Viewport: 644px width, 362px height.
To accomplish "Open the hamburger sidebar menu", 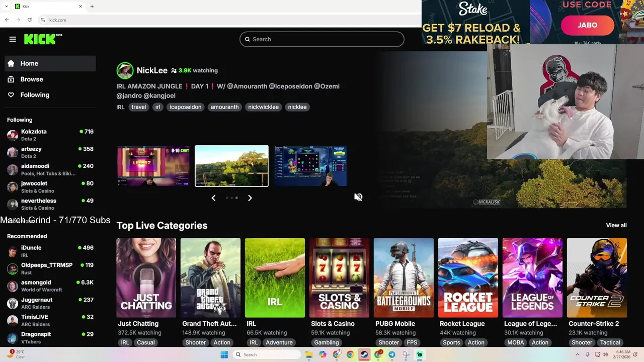I will 13,39.
